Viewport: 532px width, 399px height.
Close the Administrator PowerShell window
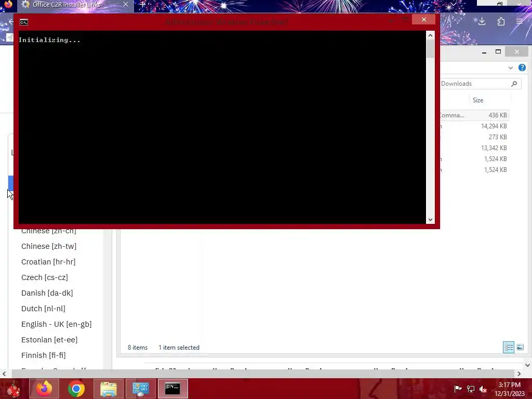[x=423, y=20]
